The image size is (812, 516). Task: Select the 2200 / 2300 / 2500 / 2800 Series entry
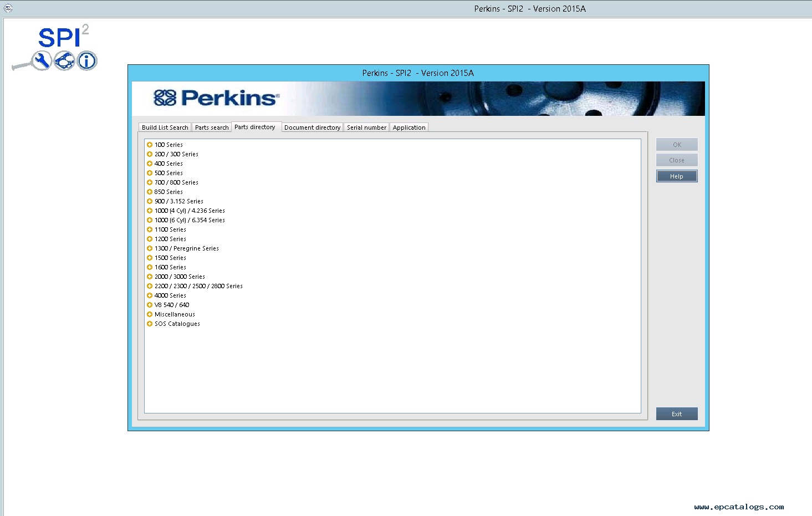pos(198,286)
